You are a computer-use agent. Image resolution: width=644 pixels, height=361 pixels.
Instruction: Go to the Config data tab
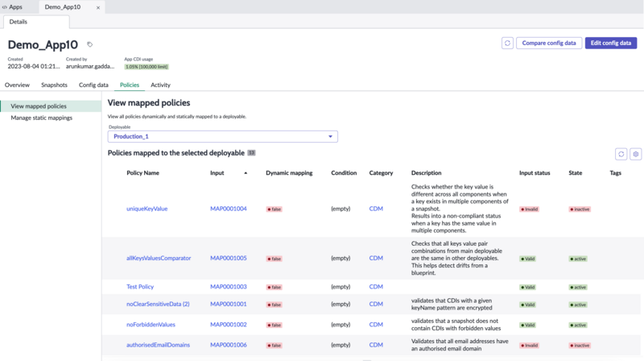[x=93, y=85]
